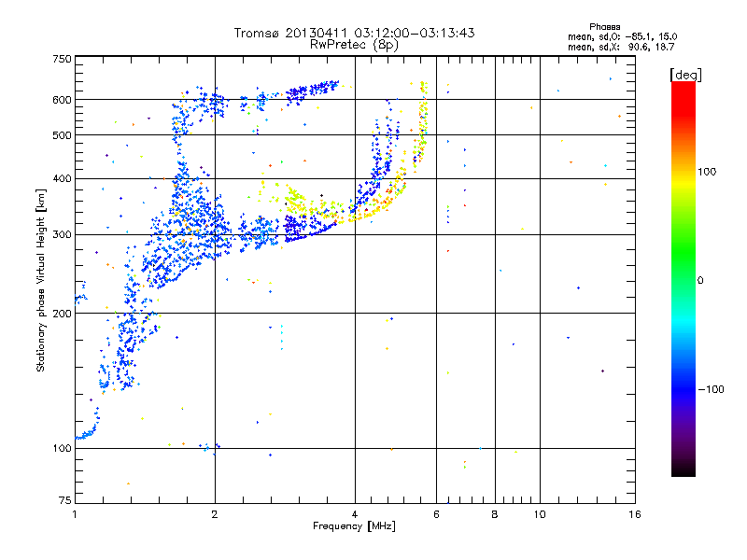Screen dimensions: 747x560
Task: Click the "100" y-axis label
Action: tap(62, 448)
